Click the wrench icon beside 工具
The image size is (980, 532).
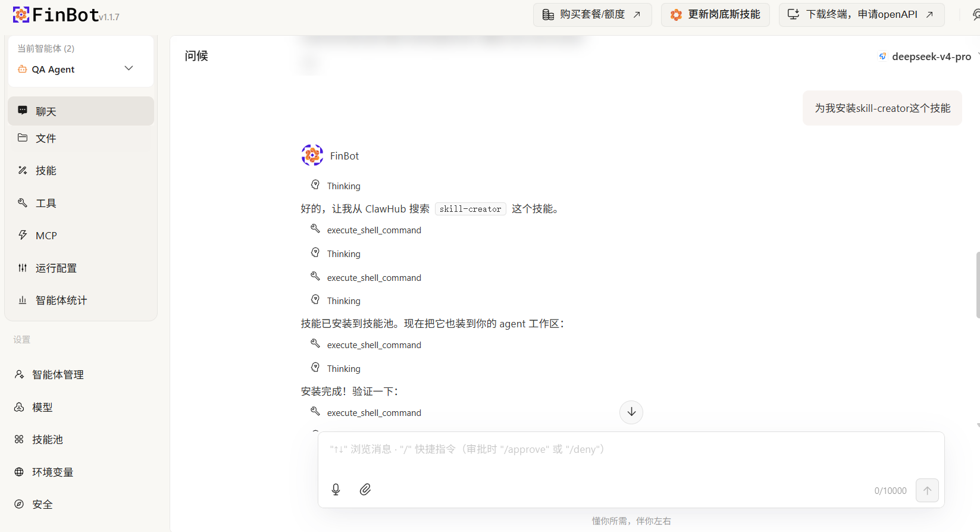23,202
